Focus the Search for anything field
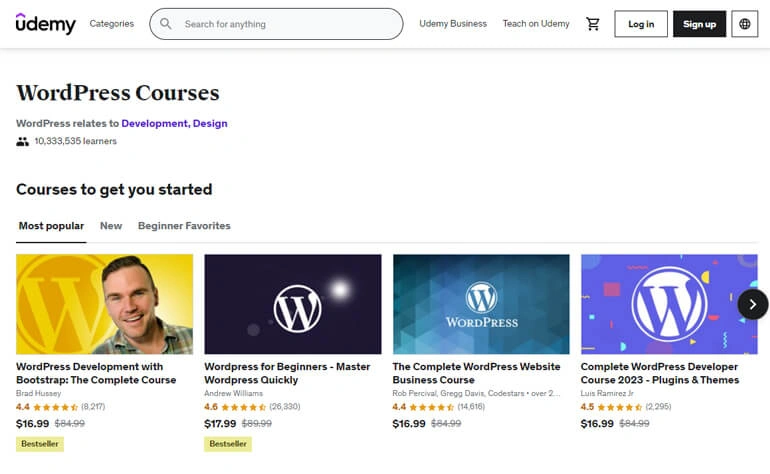770x474 pixels. [276, 24]
